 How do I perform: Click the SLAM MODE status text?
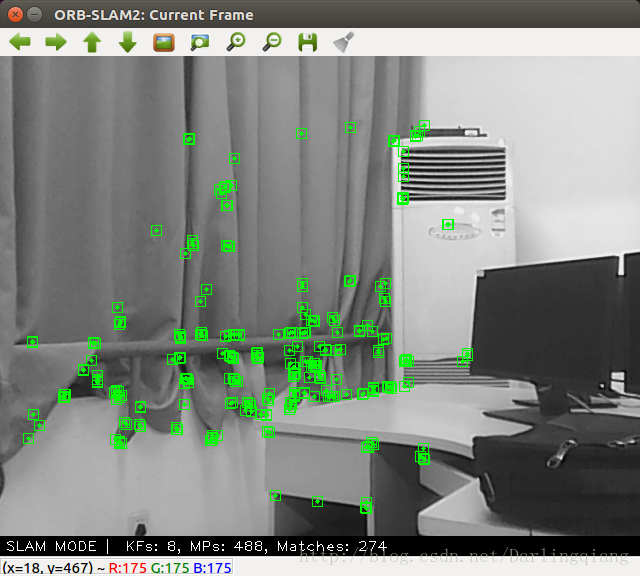pos(51,546)
